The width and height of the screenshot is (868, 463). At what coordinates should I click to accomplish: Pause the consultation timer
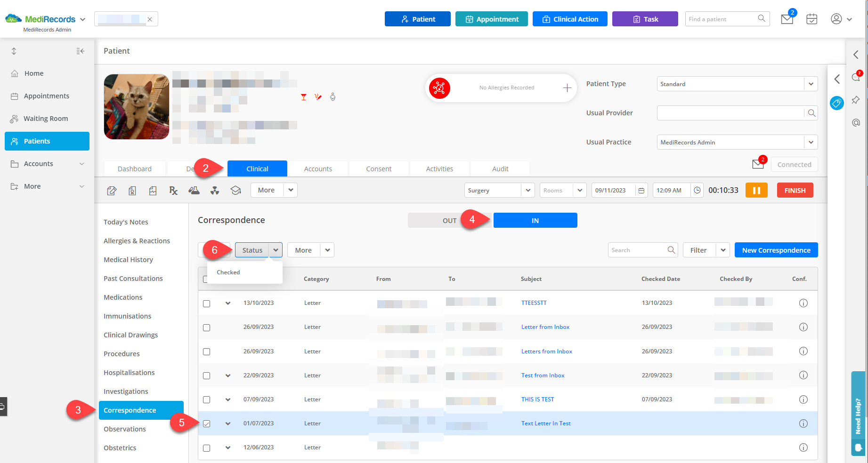tap(756, 190)
